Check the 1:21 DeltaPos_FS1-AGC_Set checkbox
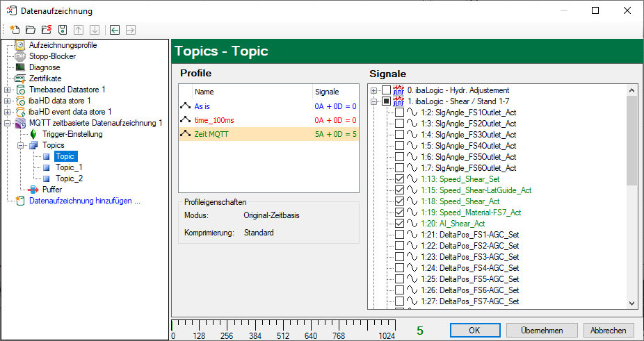 399,235
